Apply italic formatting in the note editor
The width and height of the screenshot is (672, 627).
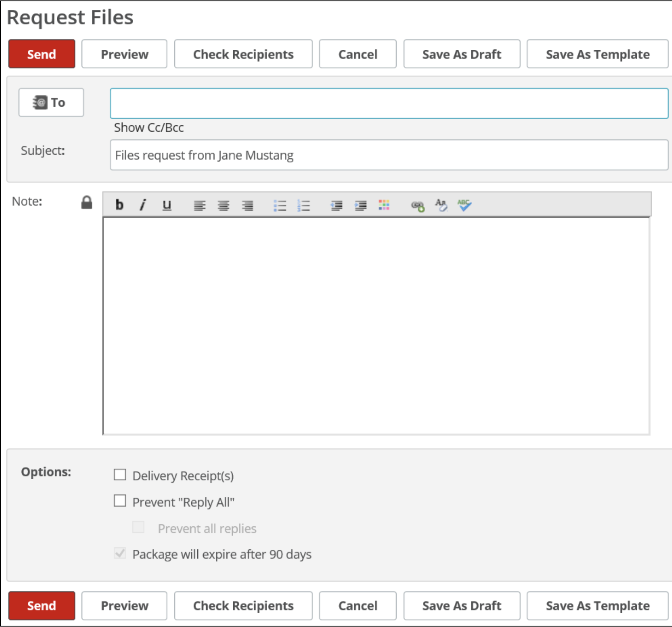tap(143, 205)
